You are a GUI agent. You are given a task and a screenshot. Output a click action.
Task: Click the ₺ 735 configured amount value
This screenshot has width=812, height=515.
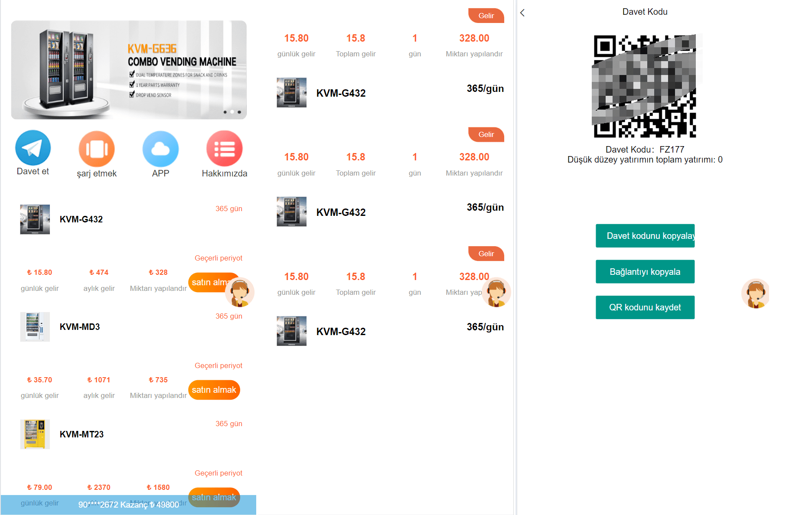pyautogui.click(x=158, y=380)
